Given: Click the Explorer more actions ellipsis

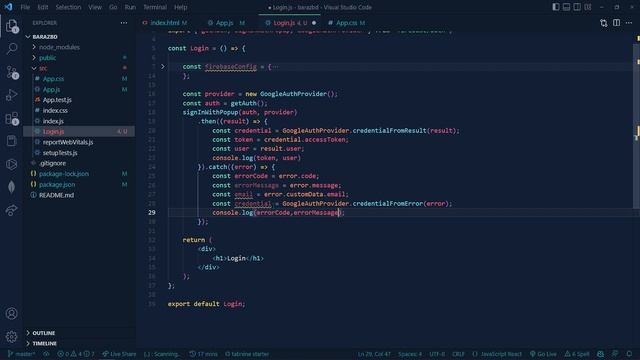Looking at the screenshot, I should coord(124,23).
